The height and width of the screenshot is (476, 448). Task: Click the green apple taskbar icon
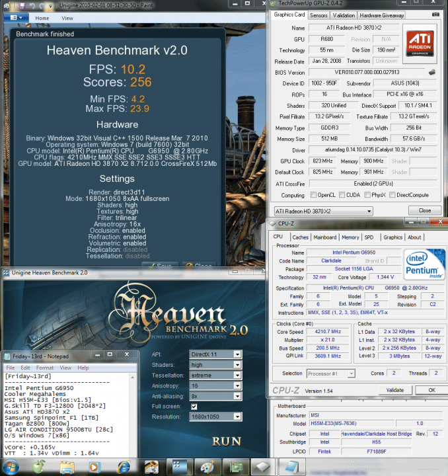[x=39, y=467]
